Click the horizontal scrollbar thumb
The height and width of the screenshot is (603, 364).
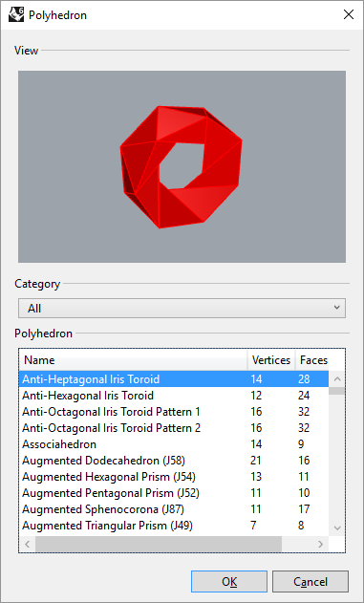159,544
